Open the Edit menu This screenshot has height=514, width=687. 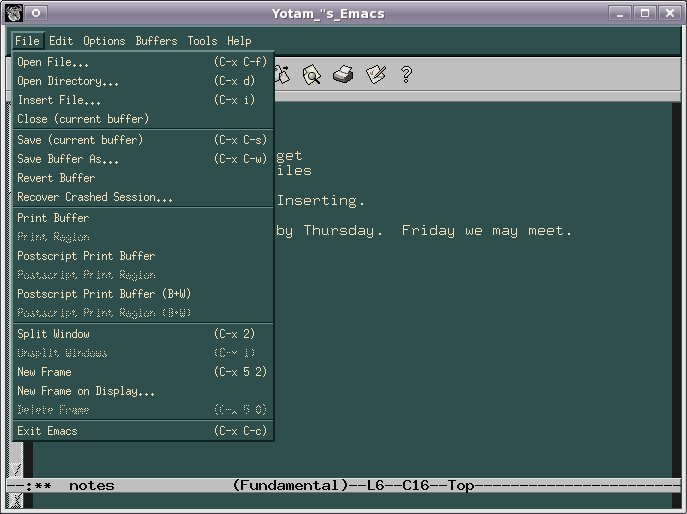pos(61,41)
